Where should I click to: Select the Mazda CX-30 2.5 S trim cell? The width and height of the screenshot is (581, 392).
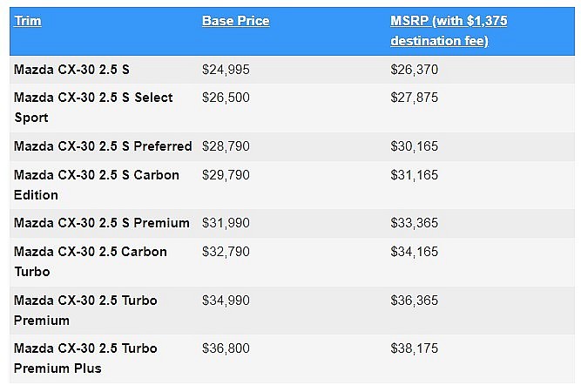[71, 68]
